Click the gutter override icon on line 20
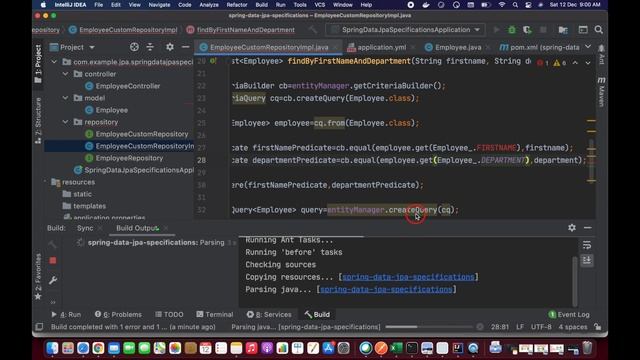This screenshot has height=360, width=640. pyautogui.click(x=213, y=61)
